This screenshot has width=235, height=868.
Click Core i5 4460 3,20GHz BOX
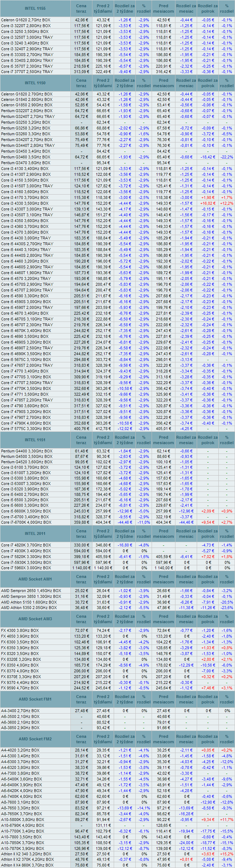25,261
